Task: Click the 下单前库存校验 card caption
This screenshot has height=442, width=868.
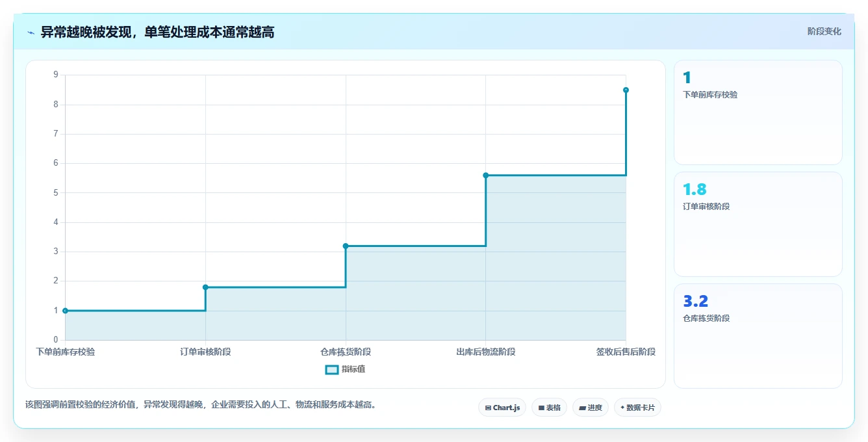Action: [x=710, y=94]
